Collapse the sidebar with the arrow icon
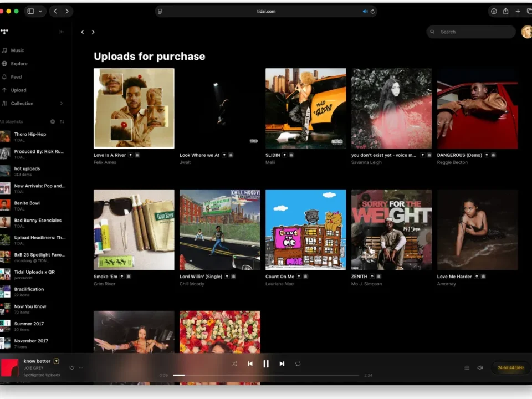The image size is (532, 399). click(61, 32)
